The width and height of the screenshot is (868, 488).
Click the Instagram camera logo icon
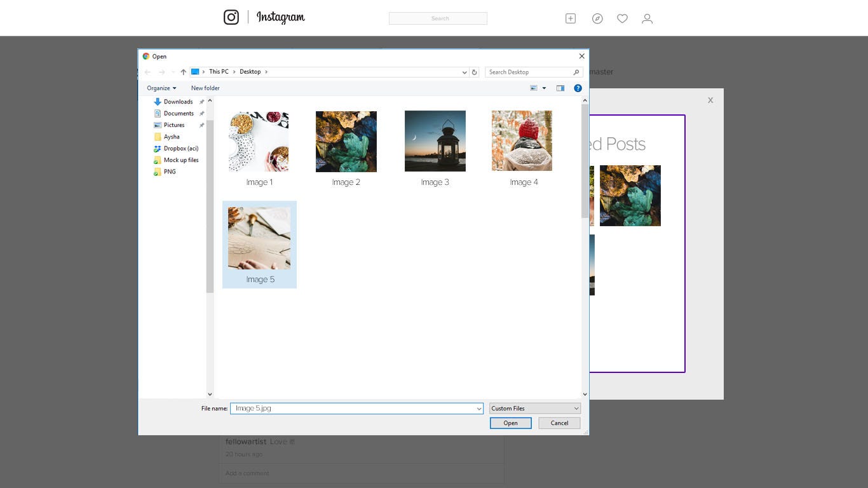(x=231, y=17)
